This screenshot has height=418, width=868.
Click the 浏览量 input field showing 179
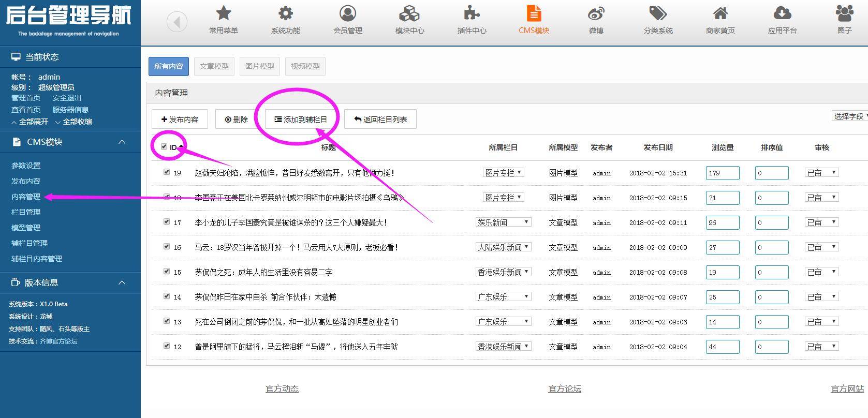coord(722,173)
